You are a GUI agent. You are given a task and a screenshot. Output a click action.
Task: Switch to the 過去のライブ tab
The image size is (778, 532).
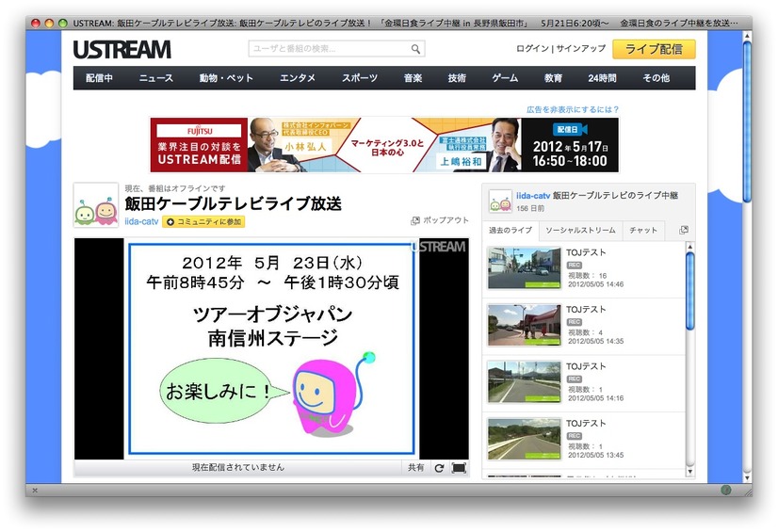(511, 230)
